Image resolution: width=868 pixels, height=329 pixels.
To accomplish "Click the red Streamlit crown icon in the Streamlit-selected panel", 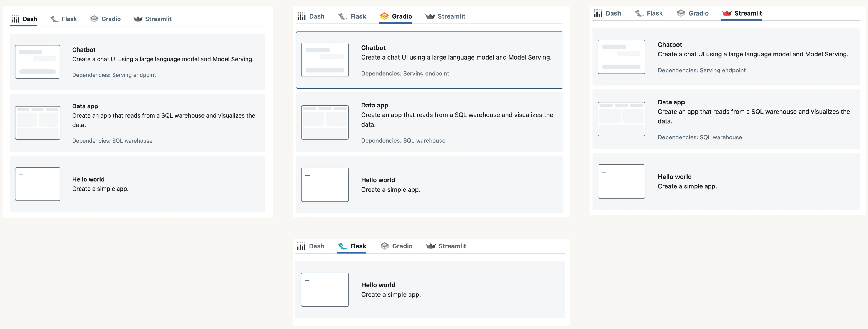I will pos(727,13).
